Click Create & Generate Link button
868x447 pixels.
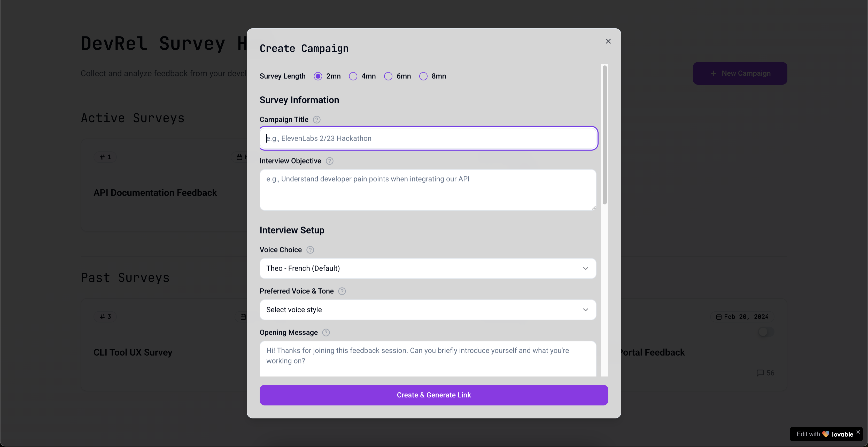pos(434,395)
